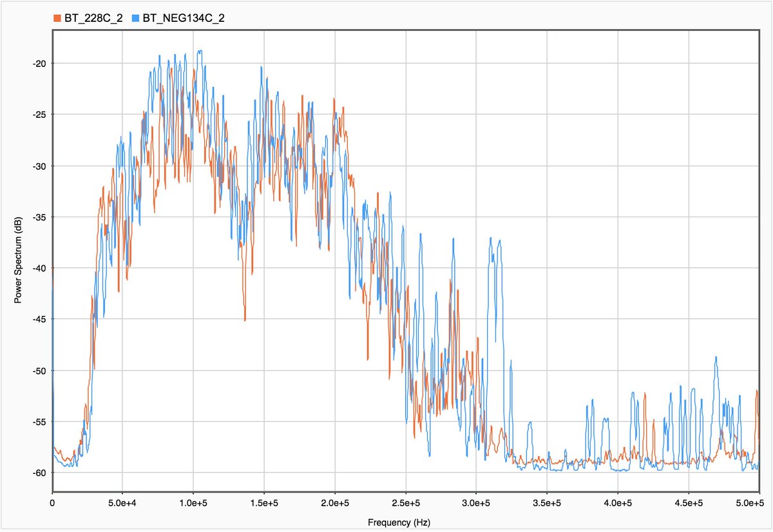Click the -20 y-axis tick label
This screenshot has width=773, height=532.
click(39, 63)
